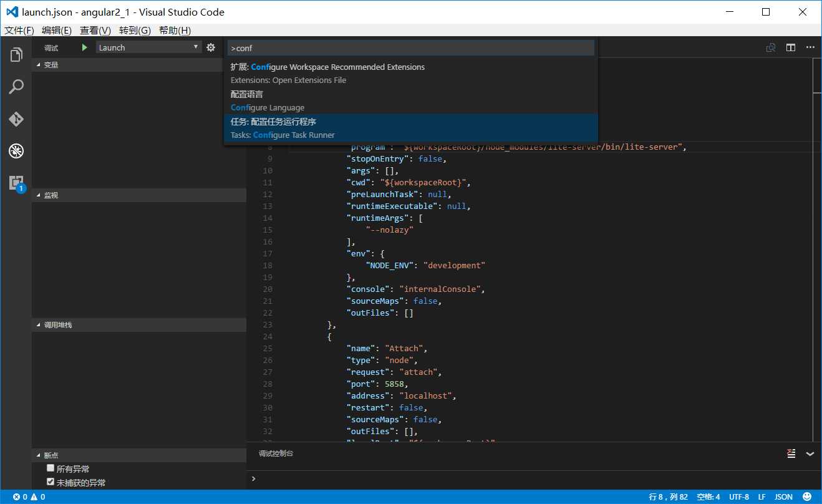822x504 pixels.
Task: Open launch.json via debug gear icon
Action: pyautogui.click(x=211, y=47)
